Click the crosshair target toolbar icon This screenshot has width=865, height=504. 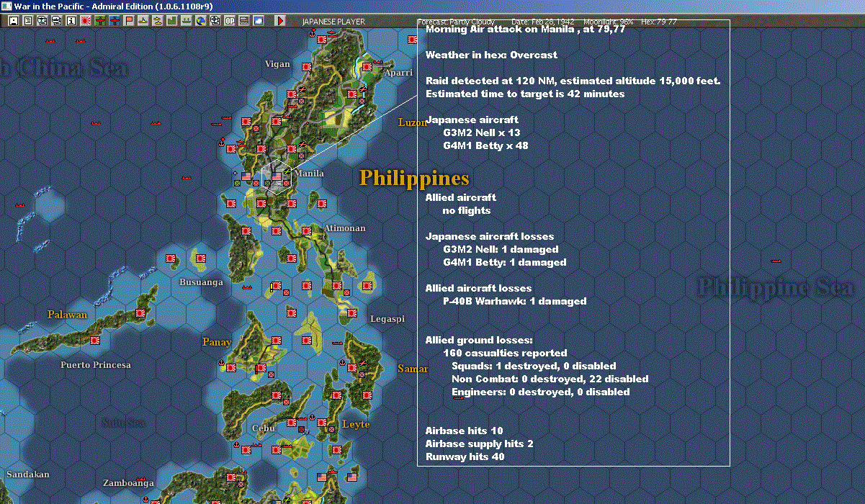coord(215,22)
